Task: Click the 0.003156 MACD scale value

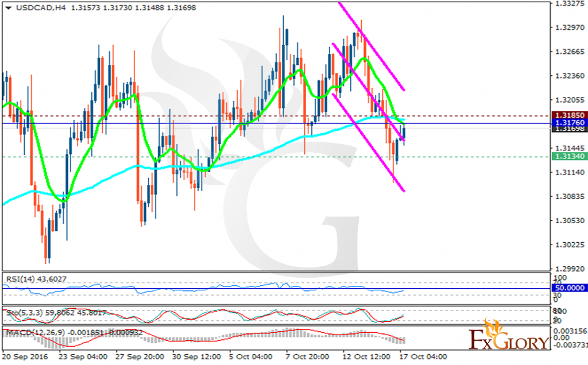Action: pos(571,331)
